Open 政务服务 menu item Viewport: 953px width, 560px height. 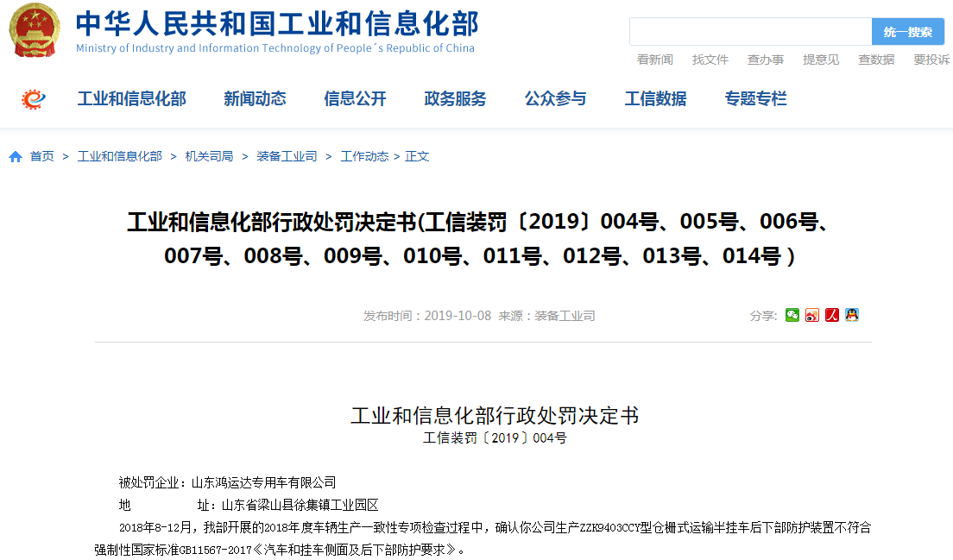pyautogui.click(x=455, y=98)
